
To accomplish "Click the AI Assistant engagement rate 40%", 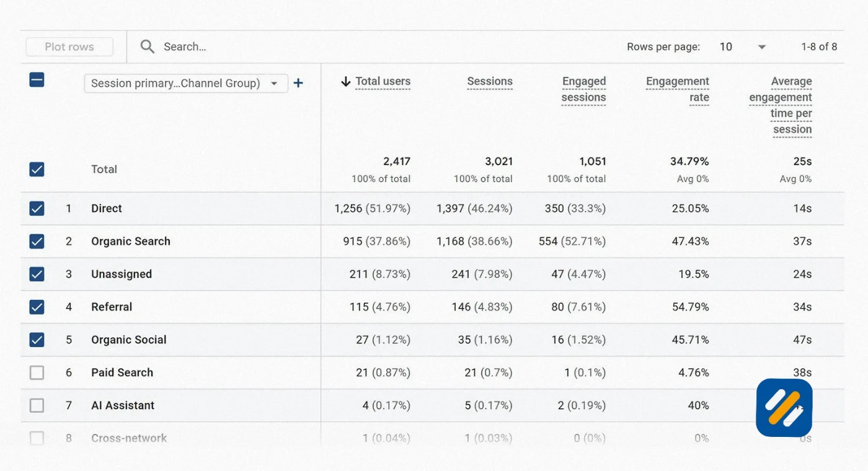I will 698,405.
